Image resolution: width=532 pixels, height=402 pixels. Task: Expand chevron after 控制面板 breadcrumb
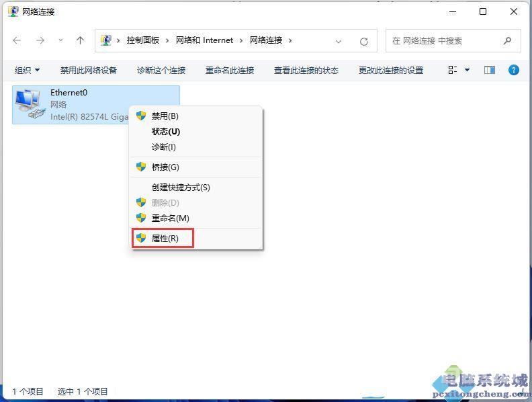click(x=167, y=41)
